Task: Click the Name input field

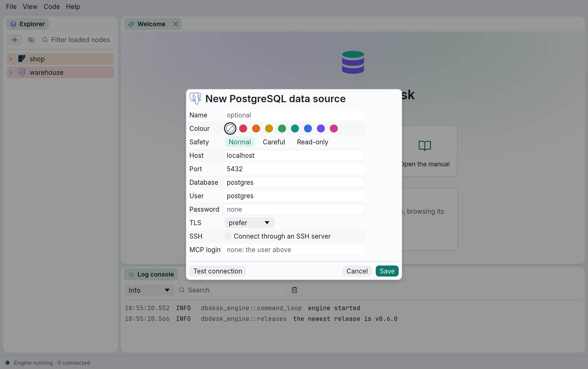Action: coord(294,115)
